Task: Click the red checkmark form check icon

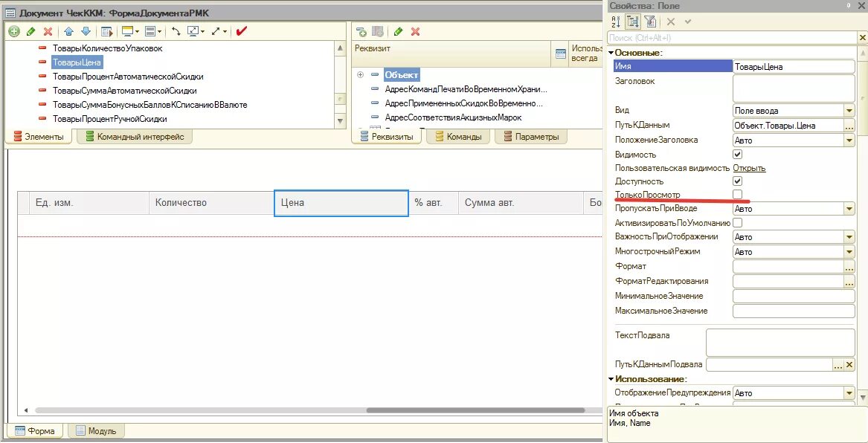Action: coord(241,31)
